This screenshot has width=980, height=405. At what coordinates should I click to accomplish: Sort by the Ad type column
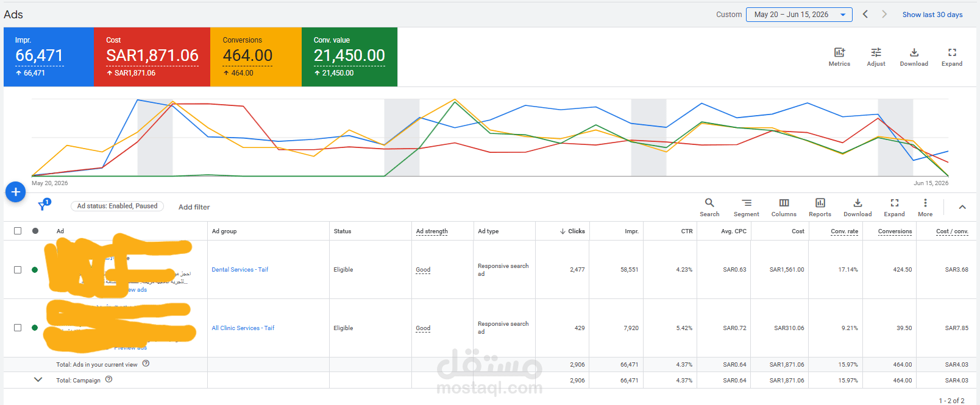point(488,231)
